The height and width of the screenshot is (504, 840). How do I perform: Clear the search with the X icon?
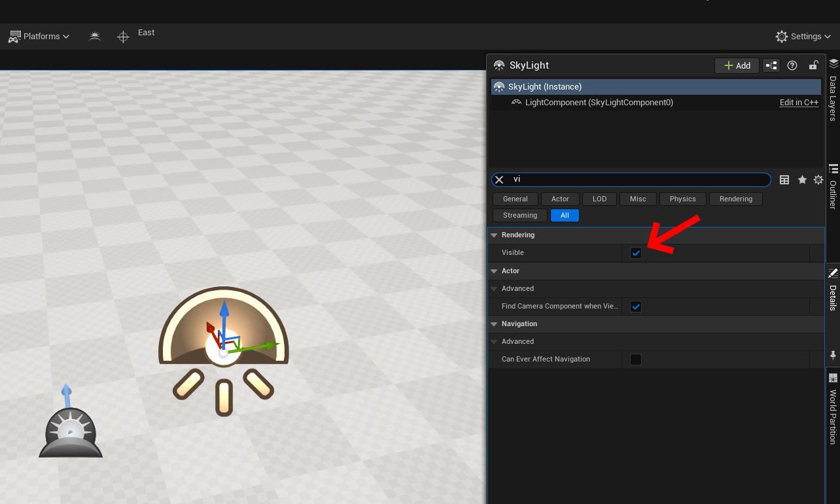[x=499, y=180]
